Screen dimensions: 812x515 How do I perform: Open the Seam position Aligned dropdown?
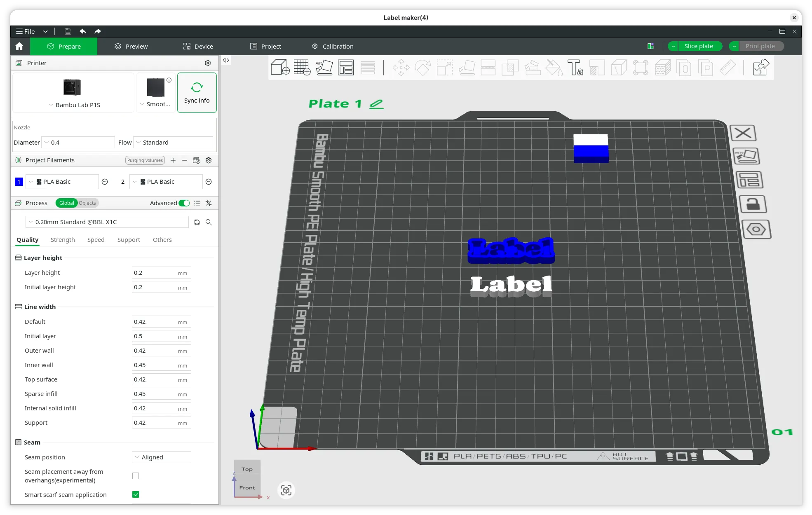pyautogui.click(x=162, y=457)
